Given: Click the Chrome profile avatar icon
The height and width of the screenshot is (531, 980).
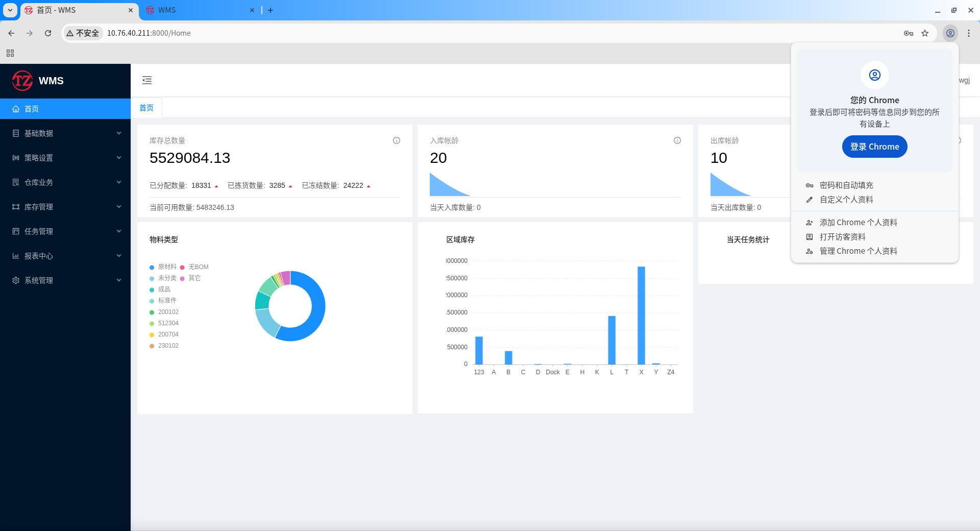Looking at the screenshot, I should tap(950, 33).
